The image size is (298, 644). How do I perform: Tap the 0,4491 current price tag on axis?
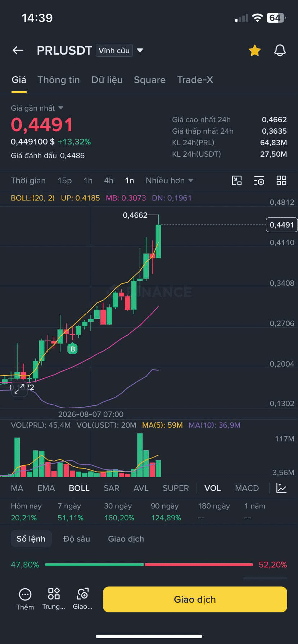point(282,225)
